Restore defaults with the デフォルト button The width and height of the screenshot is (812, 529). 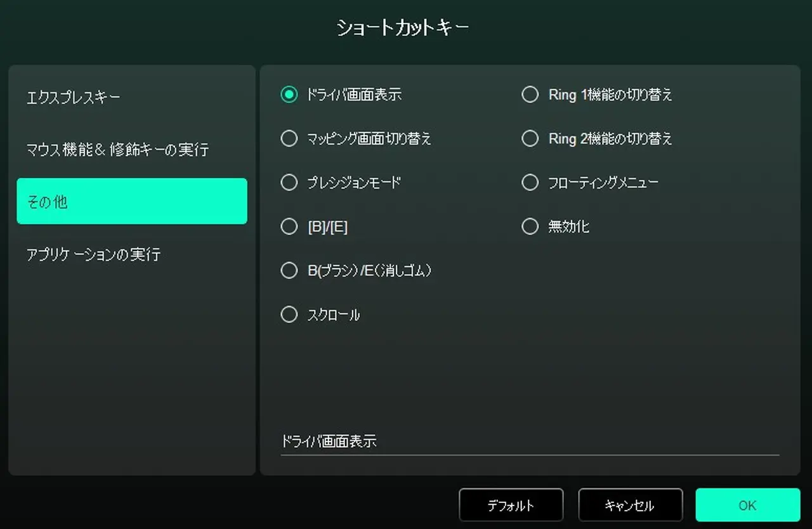[x=511, y=505]
